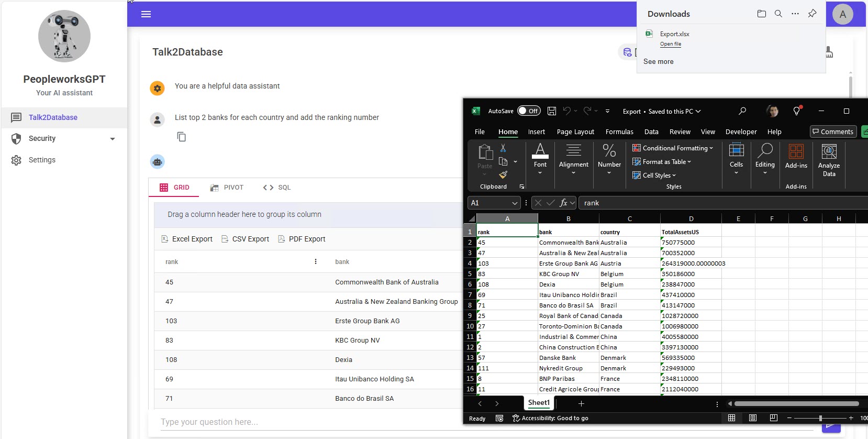Select the Sheet1 tab
This screenshot has width=868, height=439.
pos(539,403)
